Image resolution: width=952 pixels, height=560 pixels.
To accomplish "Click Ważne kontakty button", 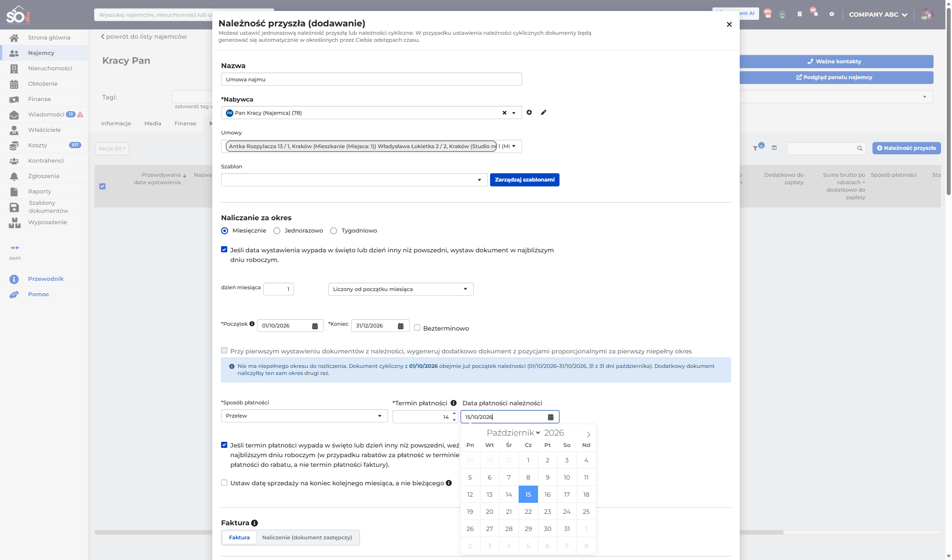I will pos(836,62).
